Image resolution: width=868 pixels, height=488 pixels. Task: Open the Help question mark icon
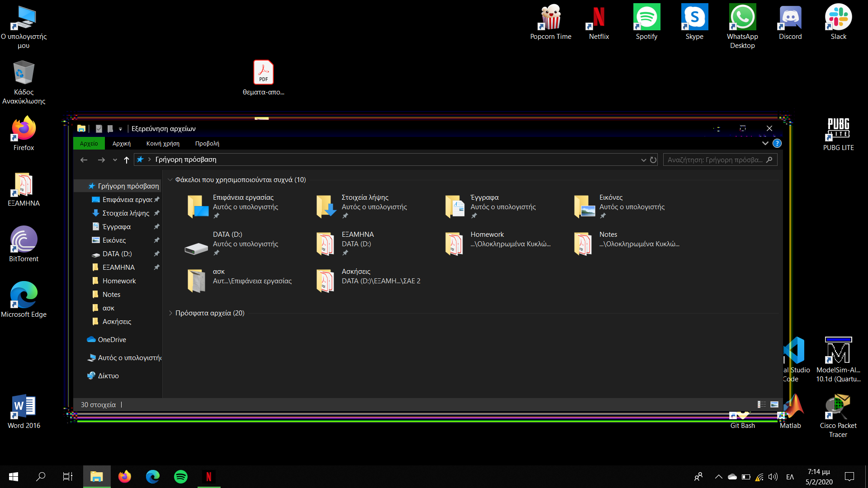coord(777,144)
